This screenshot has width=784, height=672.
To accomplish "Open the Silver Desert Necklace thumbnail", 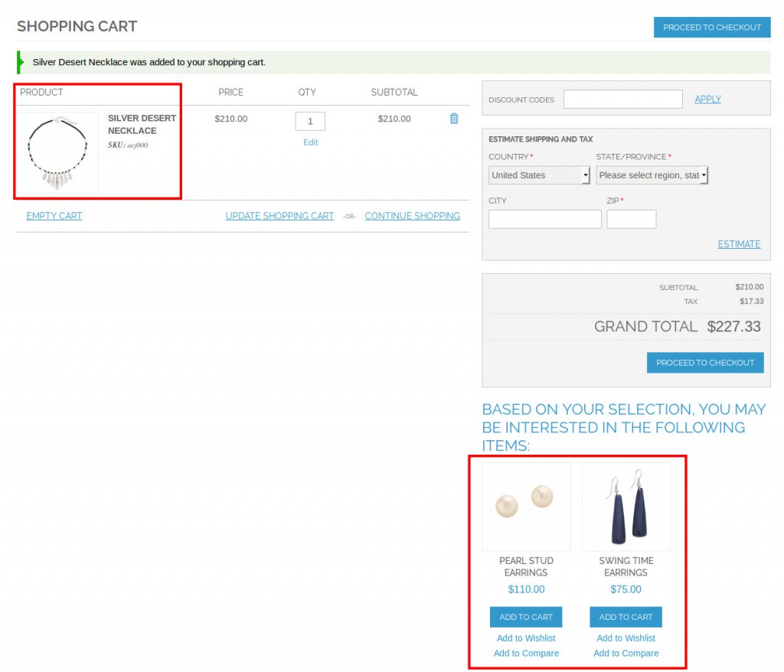I will tap(58, 153).
